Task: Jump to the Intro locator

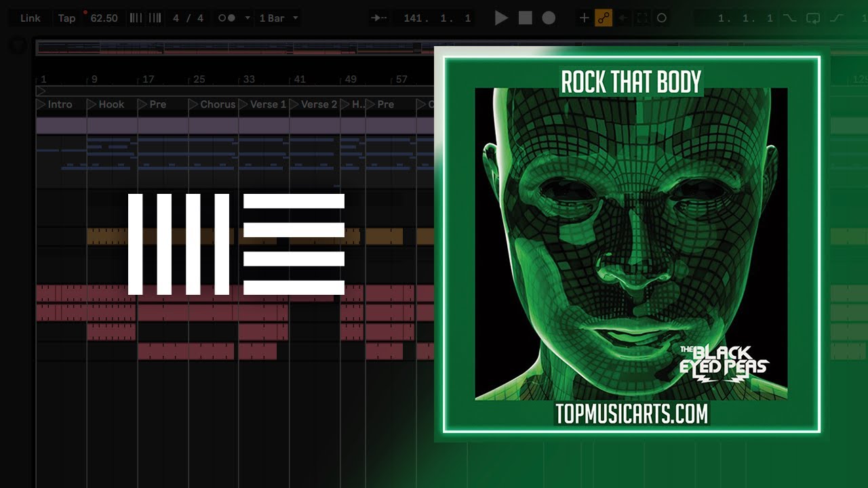Action: tap(54, 104)
